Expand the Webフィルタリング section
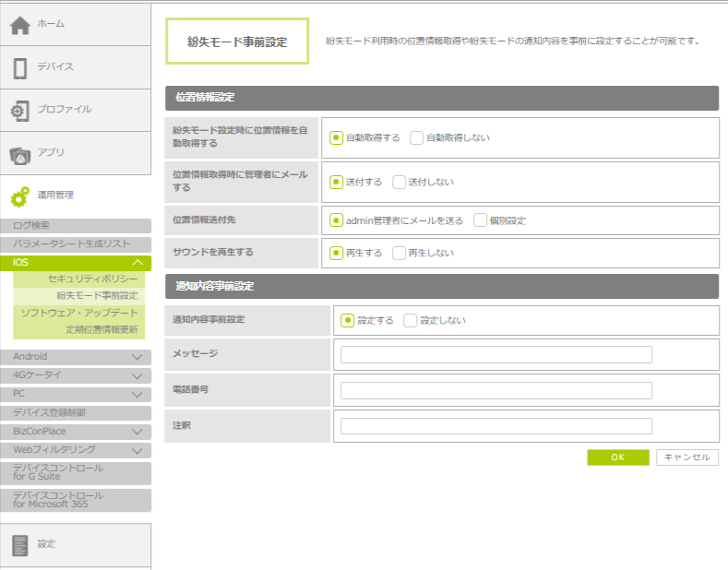Viewport: 728px width, 570px height. click(137, 450)
